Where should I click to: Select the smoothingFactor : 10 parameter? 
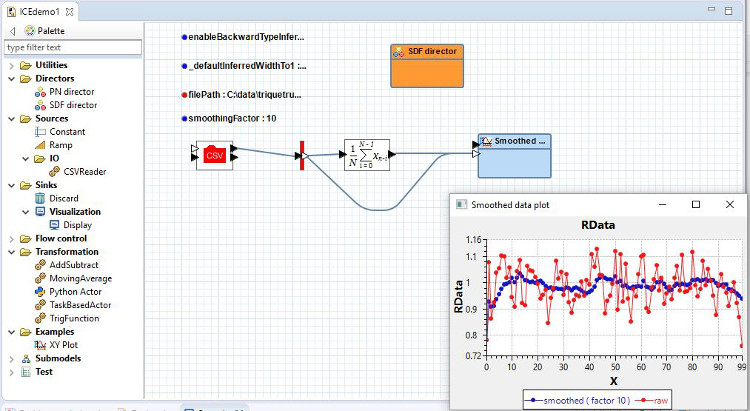[x=232, y=118]
